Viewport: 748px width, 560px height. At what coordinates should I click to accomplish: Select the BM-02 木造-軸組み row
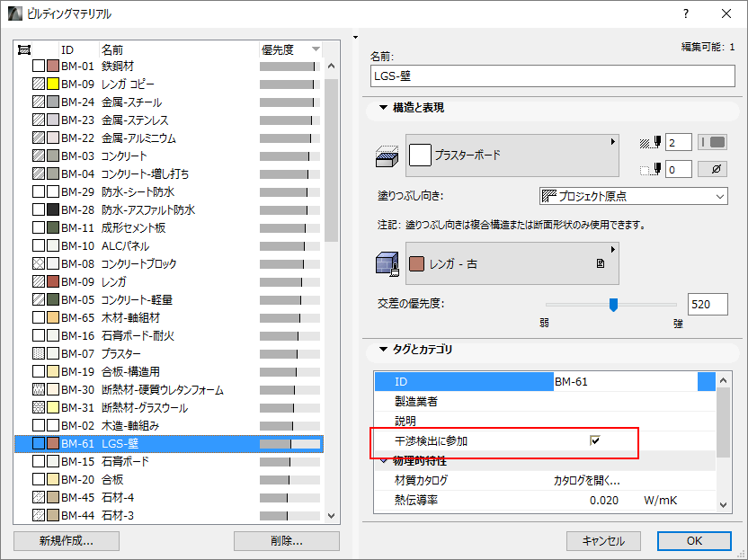click(x=169, y=425)
